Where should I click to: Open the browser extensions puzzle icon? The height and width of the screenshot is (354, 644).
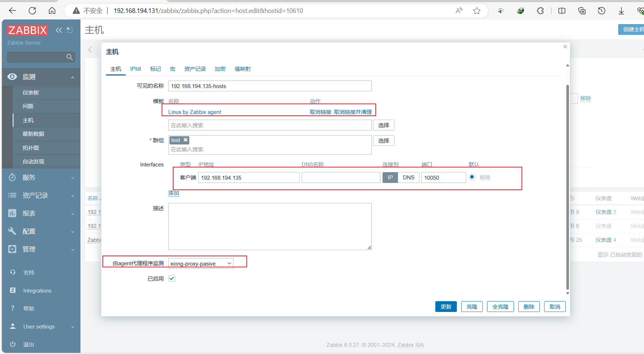point(540,11)
